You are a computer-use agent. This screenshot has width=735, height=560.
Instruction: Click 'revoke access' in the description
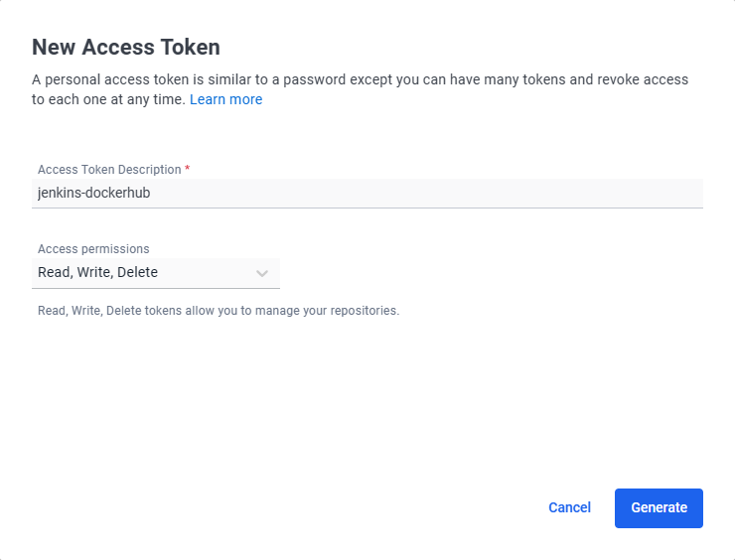click(643, 79)
